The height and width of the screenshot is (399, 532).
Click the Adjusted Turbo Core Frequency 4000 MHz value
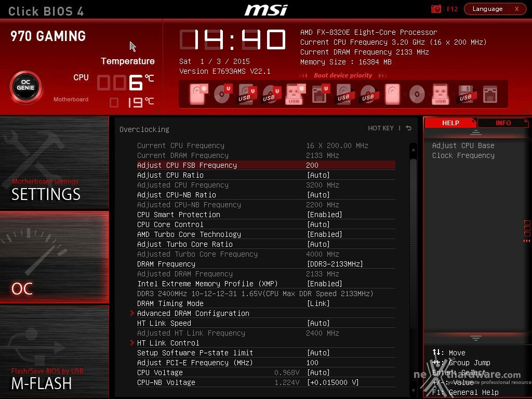click(x=323, y=254)
